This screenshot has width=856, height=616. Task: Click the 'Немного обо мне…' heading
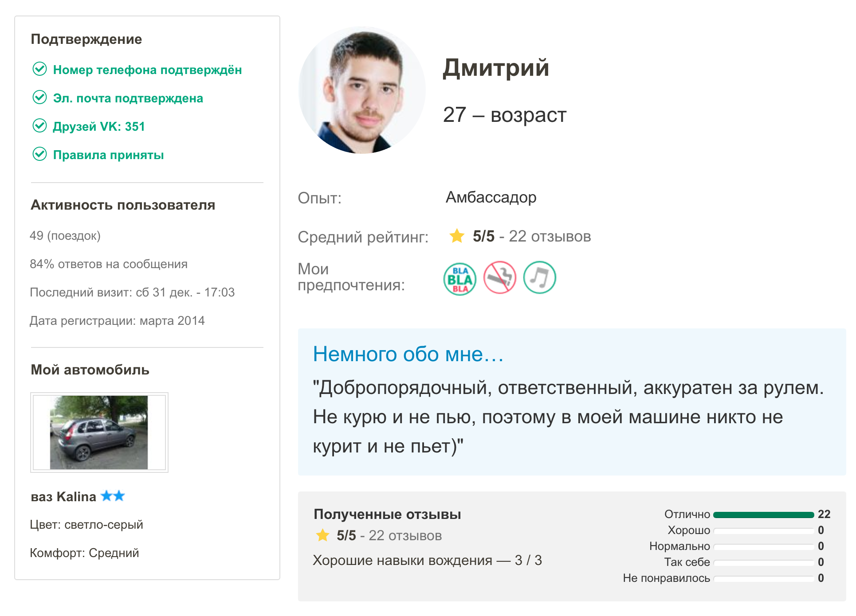[x=408, y=354]
